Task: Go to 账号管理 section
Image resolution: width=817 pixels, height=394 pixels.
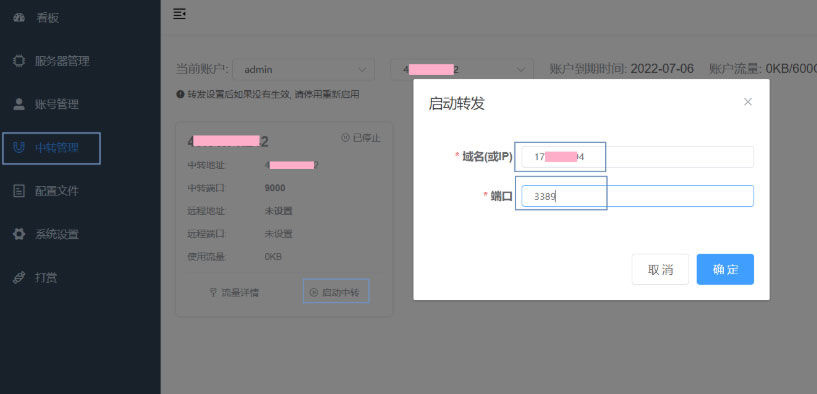Action: (56, 104)
